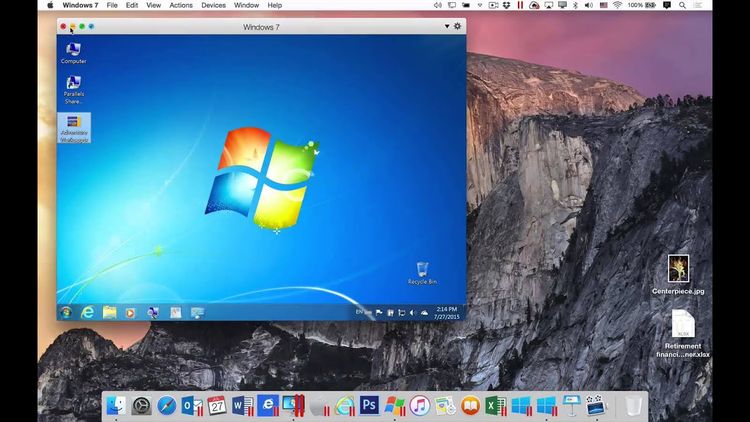The width and height of the screenshot is (750, 422).
Task: Open the View menu
Action: [x=153, y=5]
